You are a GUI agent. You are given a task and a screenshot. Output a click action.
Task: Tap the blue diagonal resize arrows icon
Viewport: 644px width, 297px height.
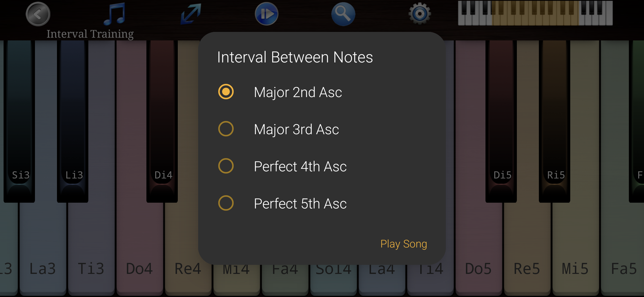[x=191, y=14]
